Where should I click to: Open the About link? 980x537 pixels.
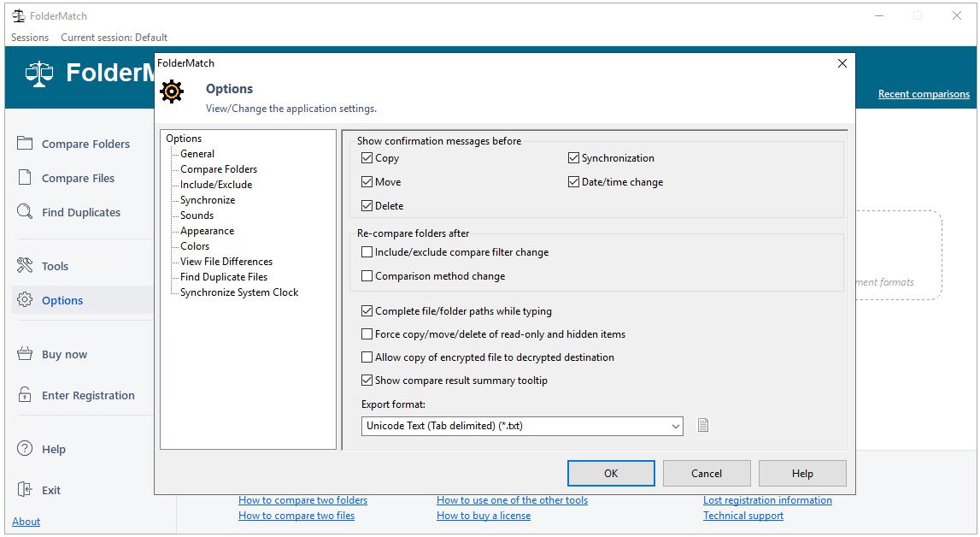[x=26, y=522]
